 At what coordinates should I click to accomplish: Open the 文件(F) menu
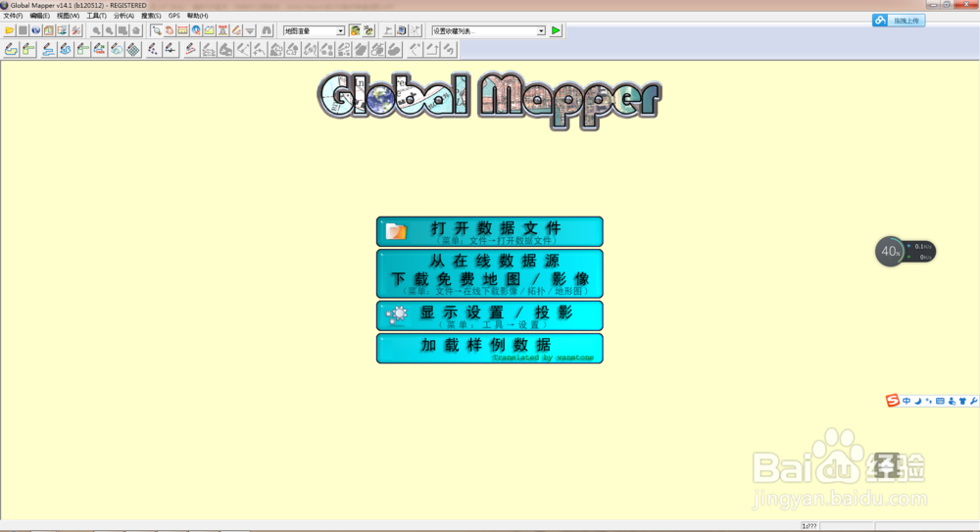(x=13, y=16)
